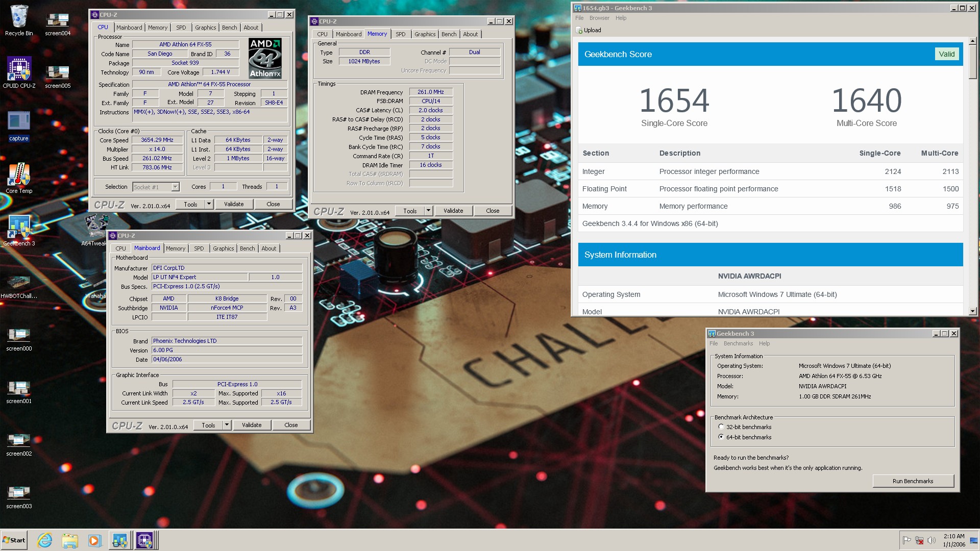Click the single-core score 1654
Viewport: 980px width, 551px height.
(x=674, y=101)
